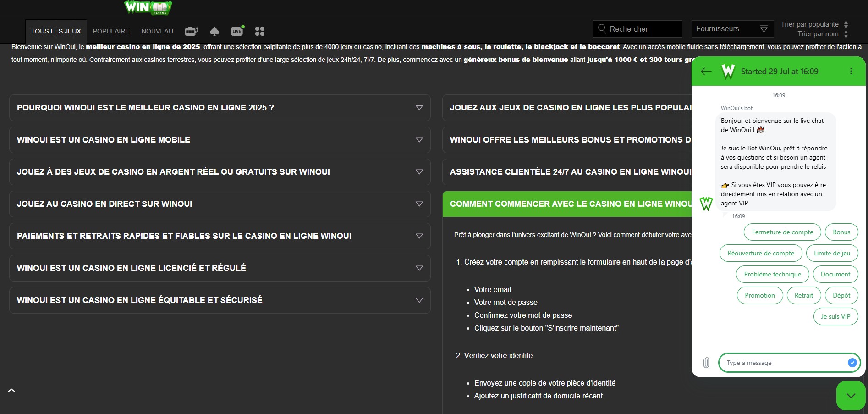This screenshot has width=868, height=414.
Task: Open the chat three-dot options menu
Action: coord(851,71)
